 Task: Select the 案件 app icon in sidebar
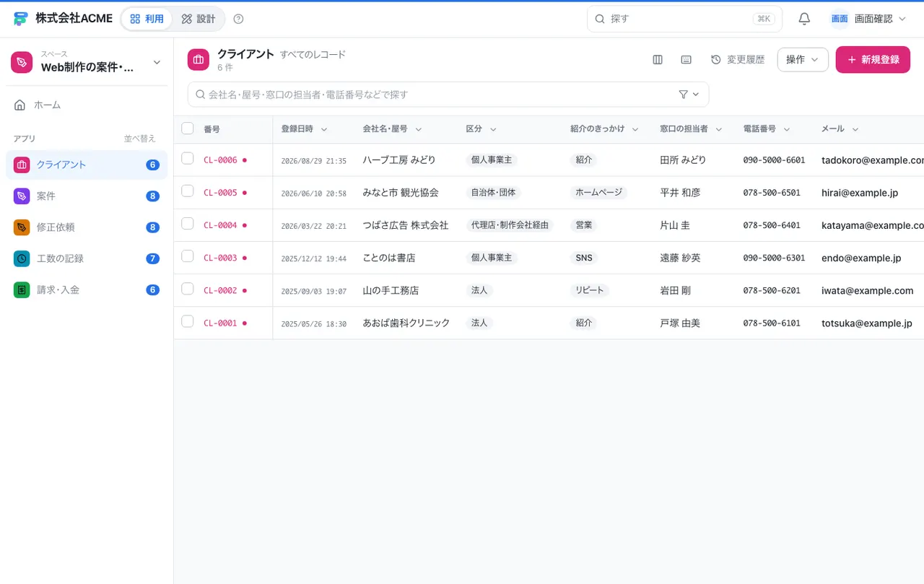[x=22, y=196]
